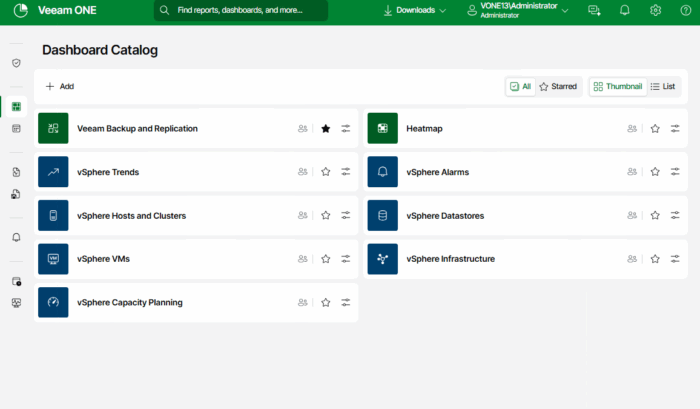Image resolution: width=700 pixels, height=409 pixels.
Task: Open the vSphere Datastores thumbnail icon
Action: [383, 215]
